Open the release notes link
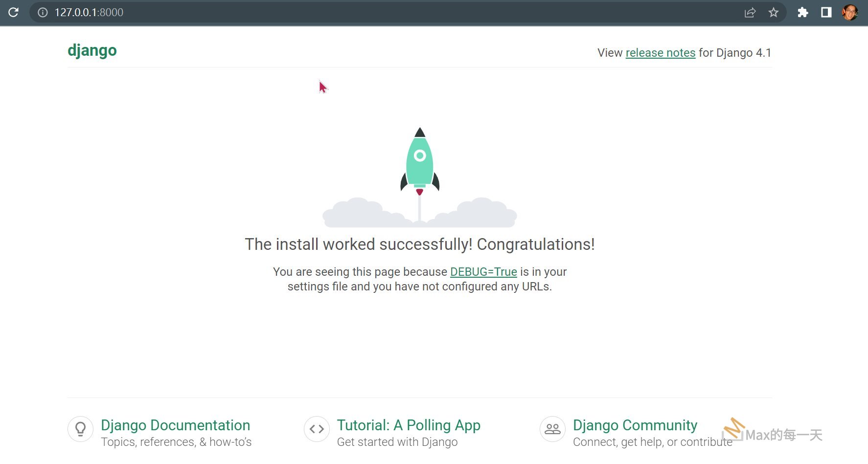Image resolution: width=868 pixels, height=464 pixels. [x=660, y=53]
